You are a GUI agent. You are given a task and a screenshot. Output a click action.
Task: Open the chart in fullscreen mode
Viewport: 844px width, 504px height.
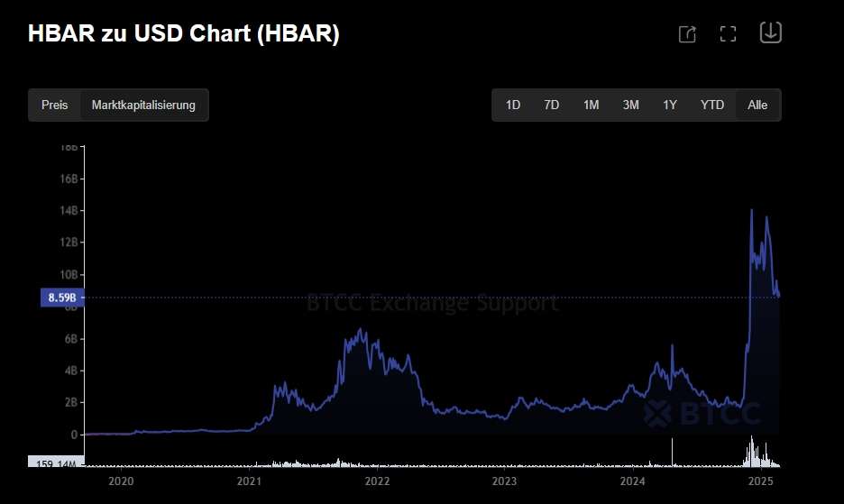point(728,34)
